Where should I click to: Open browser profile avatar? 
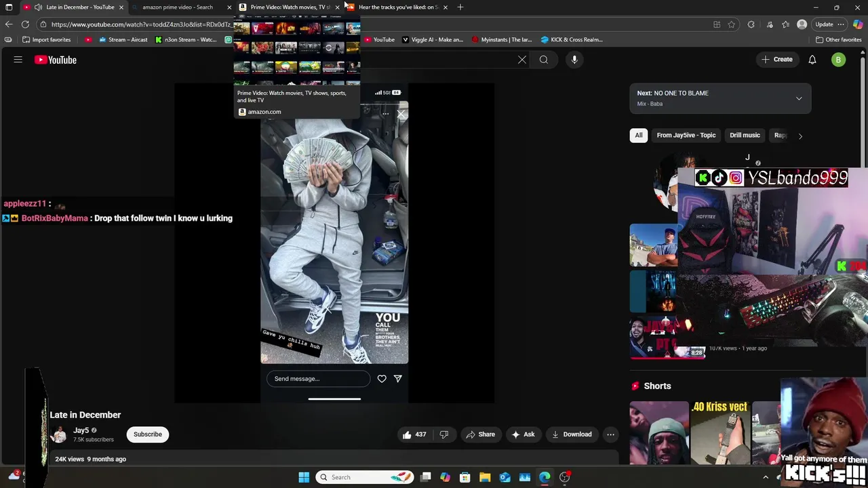point(802,24)
